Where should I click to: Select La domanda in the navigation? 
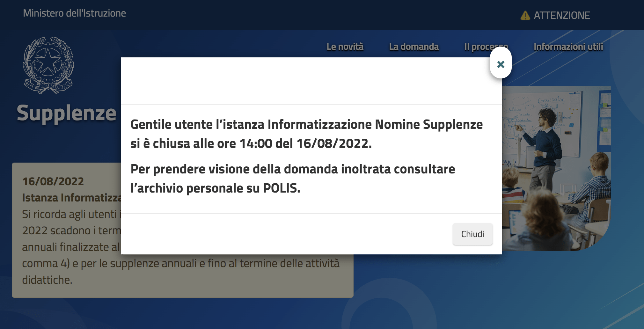point(413,47)
